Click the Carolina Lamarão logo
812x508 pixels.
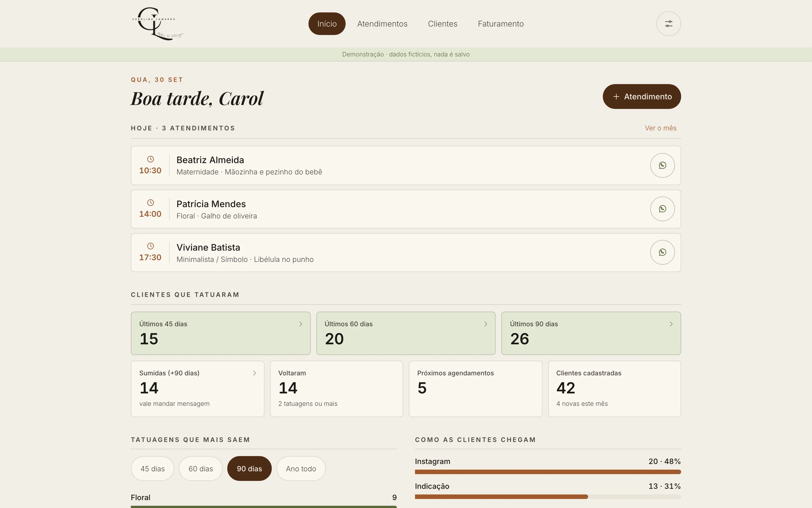(158, 24)
